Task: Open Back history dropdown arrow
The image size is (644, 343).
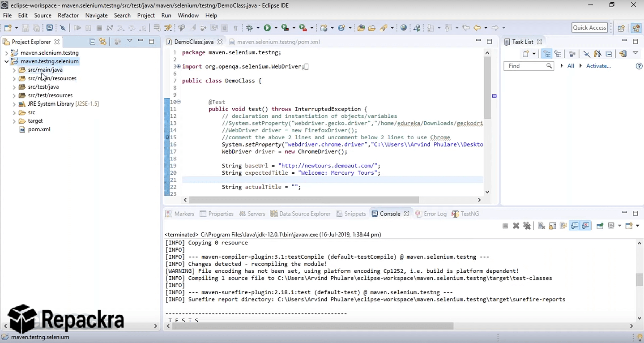Action: coord(486,28)
